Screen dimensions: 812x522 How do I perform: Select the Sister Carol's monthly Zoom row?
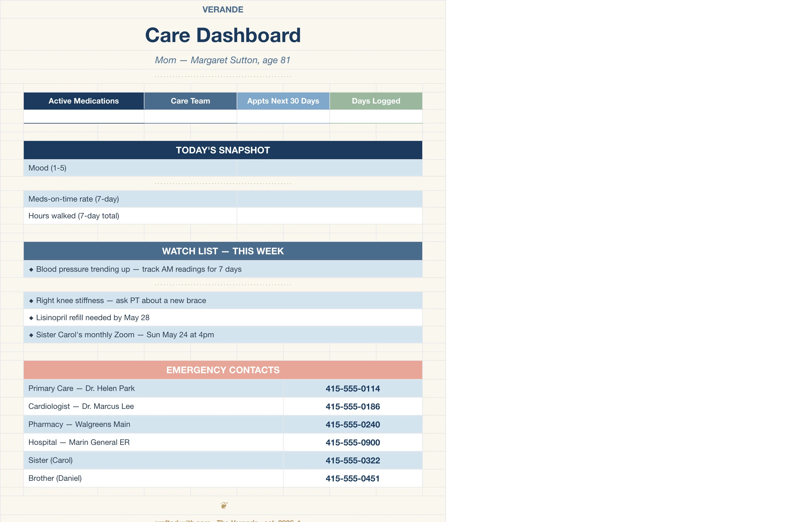tap(223, 335)
